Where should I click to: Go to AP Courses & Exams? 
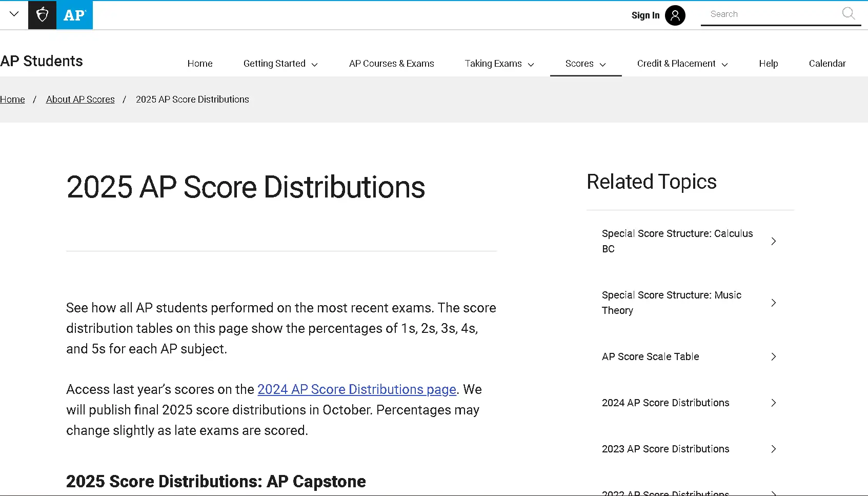point(391,64)
